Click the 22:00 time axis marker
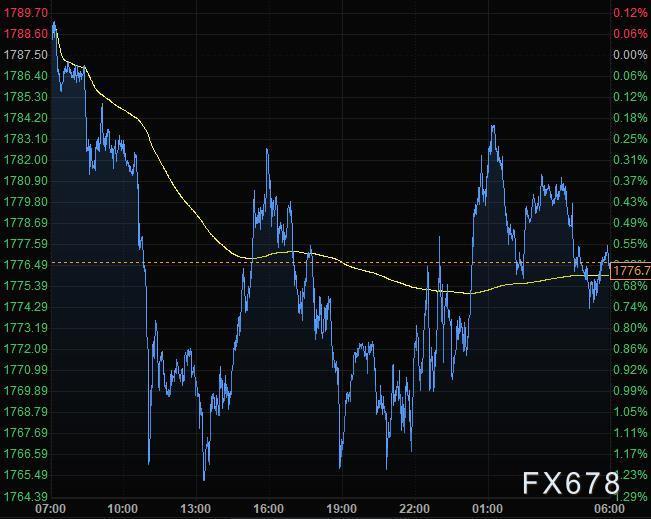This screenshot has height=519, width=651. pos(414,508)
